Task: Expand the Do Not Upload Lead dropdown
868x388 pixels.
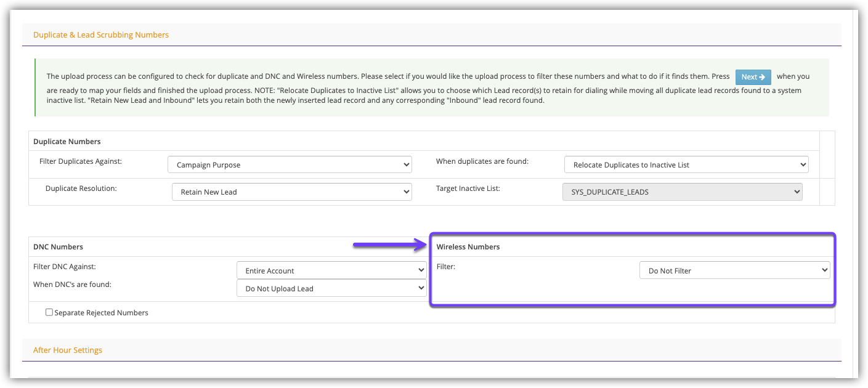Action: click(331, 288)
